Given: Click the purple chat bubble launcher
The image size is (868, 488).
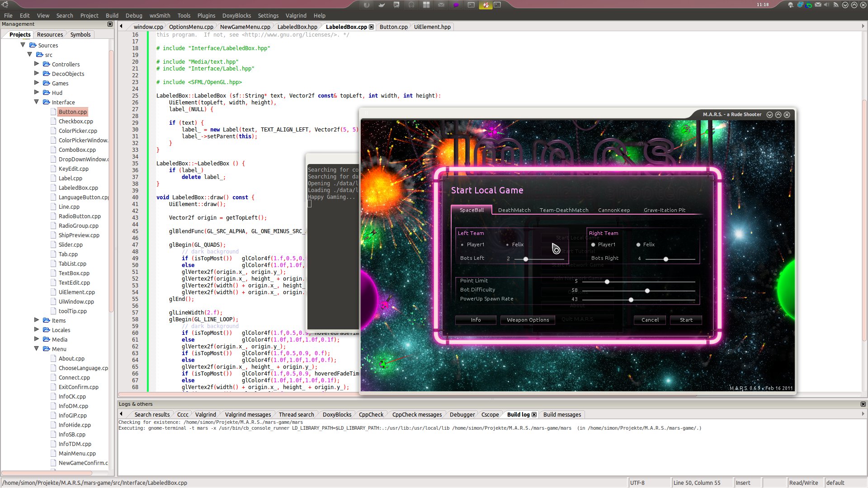Looking at the screenshot, I should click(456, 5).
